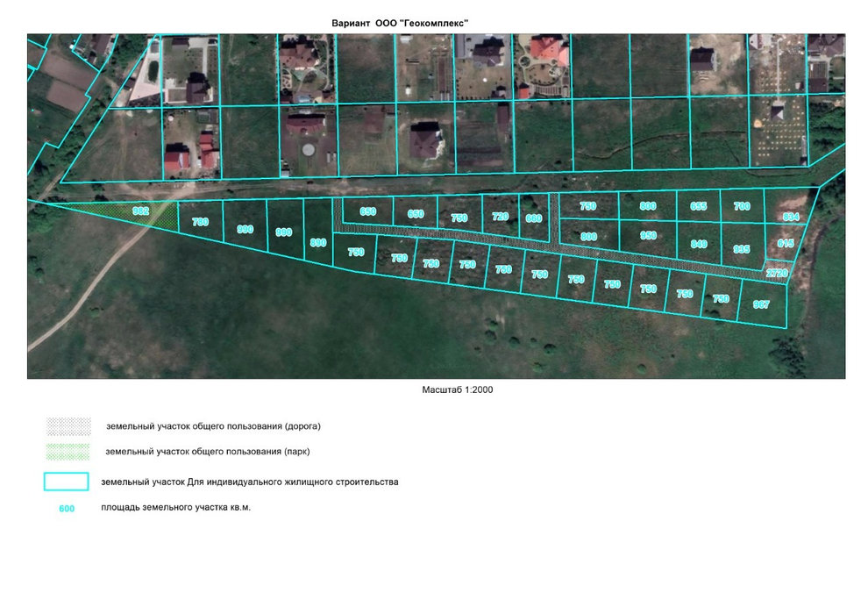Click the plot labeled 660

tap(533, 218)
